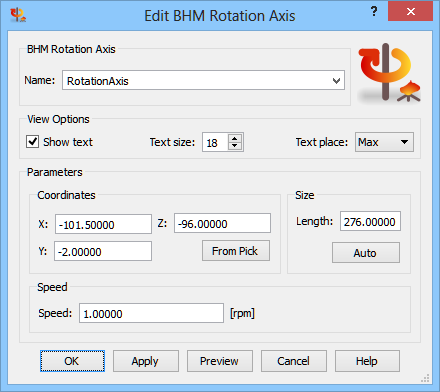Click the Preview button
The width and height of the screenshot is (440, 392).
220,361
